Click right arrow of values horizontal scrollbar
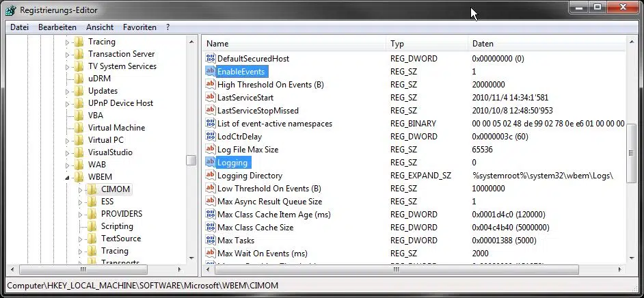 tap(620, 269)
